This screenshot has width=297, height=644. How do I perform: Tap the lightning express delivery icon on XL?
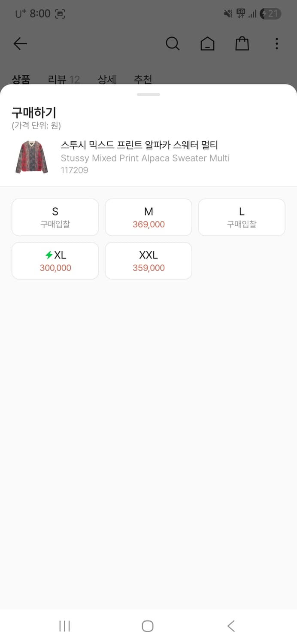click(49, 255)
